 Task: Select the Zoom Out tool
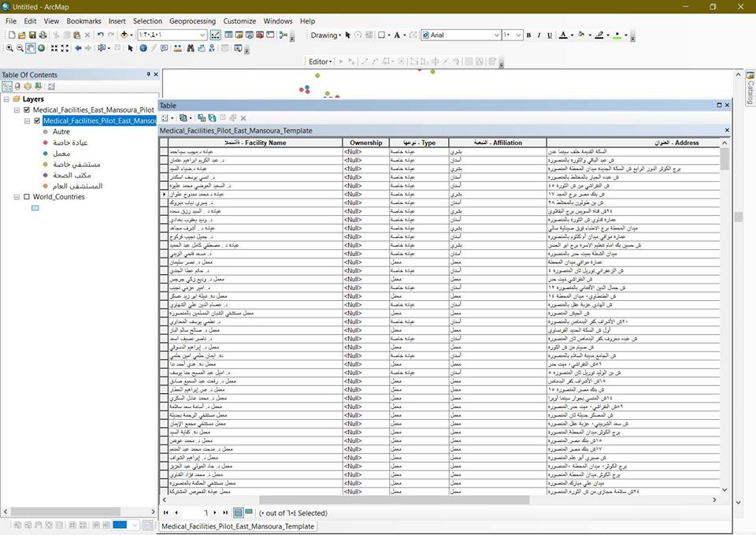coord(20,48)
